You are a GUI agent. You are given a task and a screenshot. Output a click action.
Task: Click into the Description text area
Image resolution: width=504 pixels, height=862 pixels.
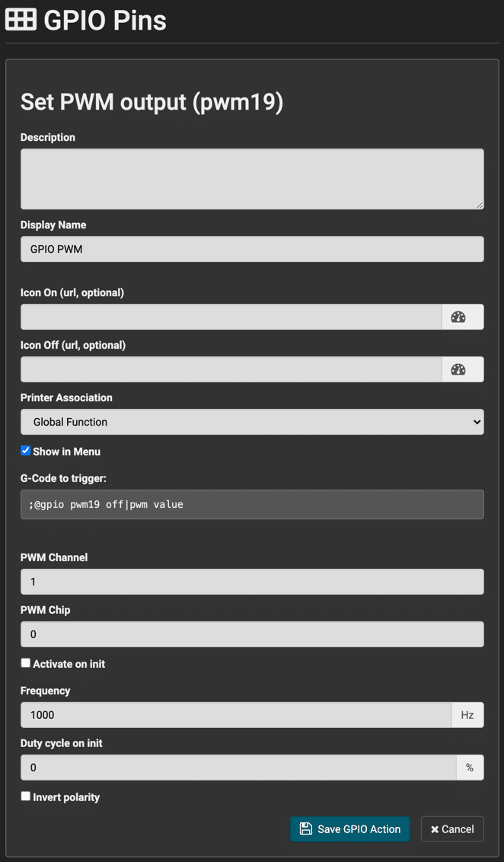pyautogui.click(x=252, y=179)
